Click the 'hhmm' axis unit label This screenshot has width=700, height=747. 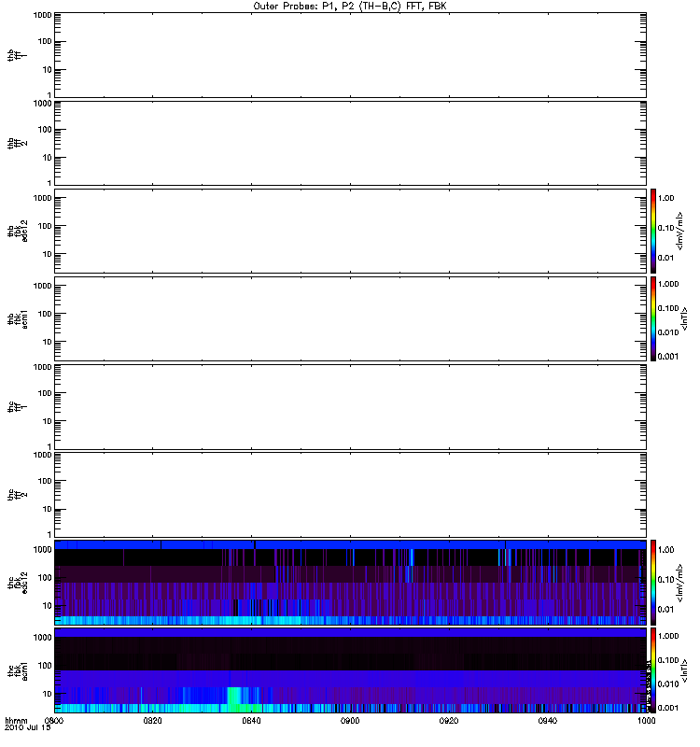pyautogui.click(x=16, y=721)
